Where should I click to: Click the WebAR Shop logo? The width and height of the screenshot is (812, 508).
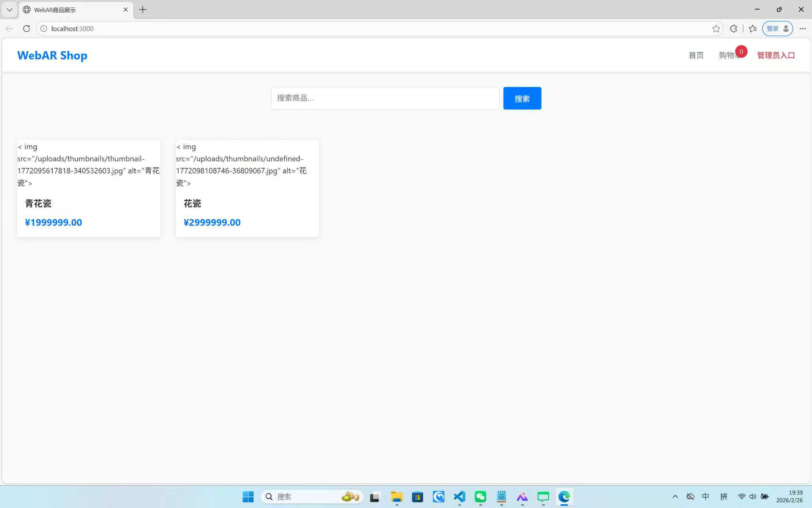point(52,55)
